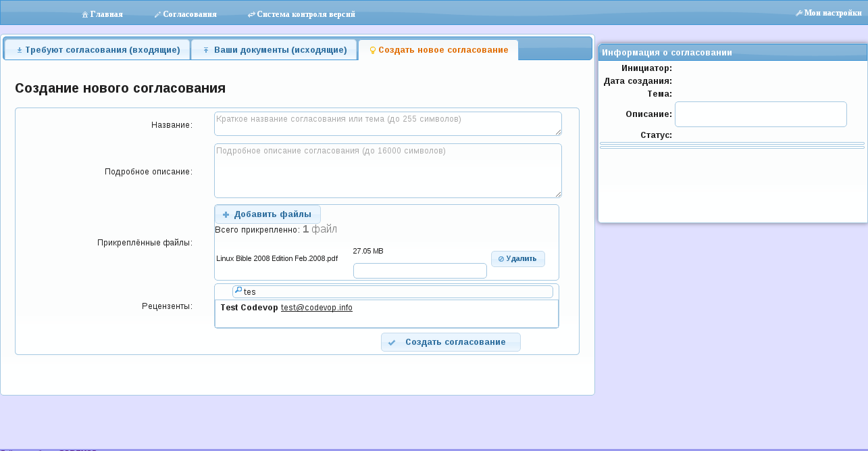Focus the Название text field
The width and height of the screenshot is (868, 451).
(x=388, y=124)
